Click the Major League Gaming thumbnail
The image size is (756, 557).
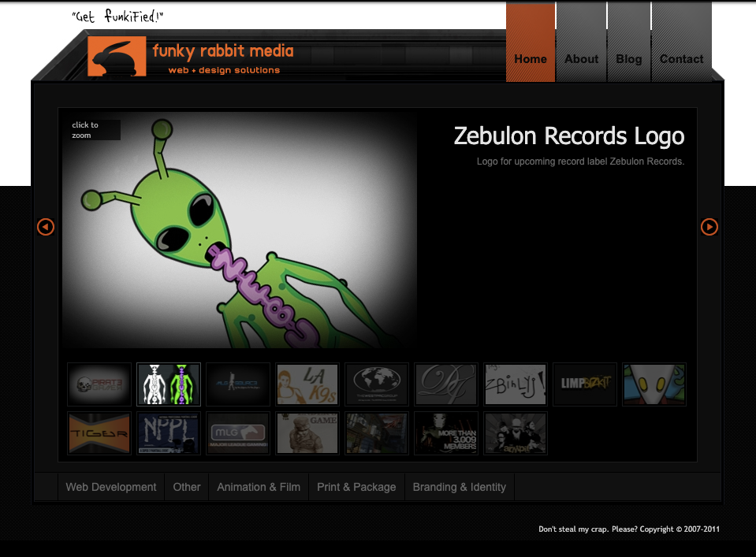point(237,433)
